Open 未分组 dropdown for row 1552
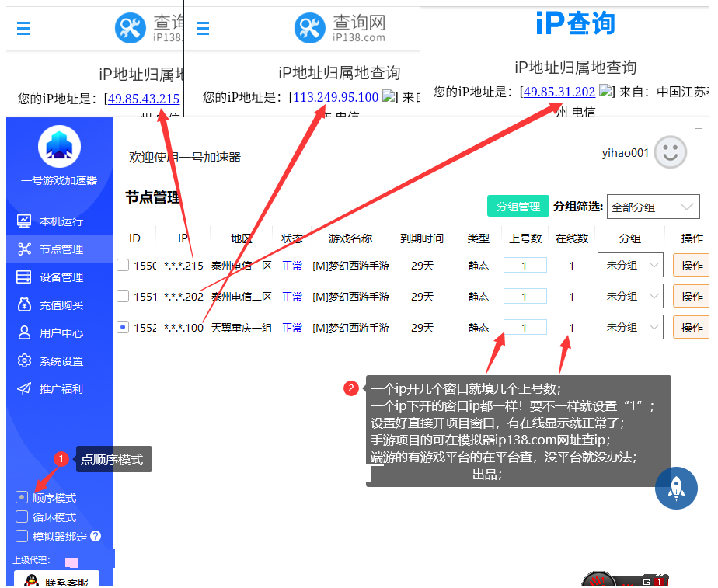This screenshot has width=718, height=588. coord(630,327)
